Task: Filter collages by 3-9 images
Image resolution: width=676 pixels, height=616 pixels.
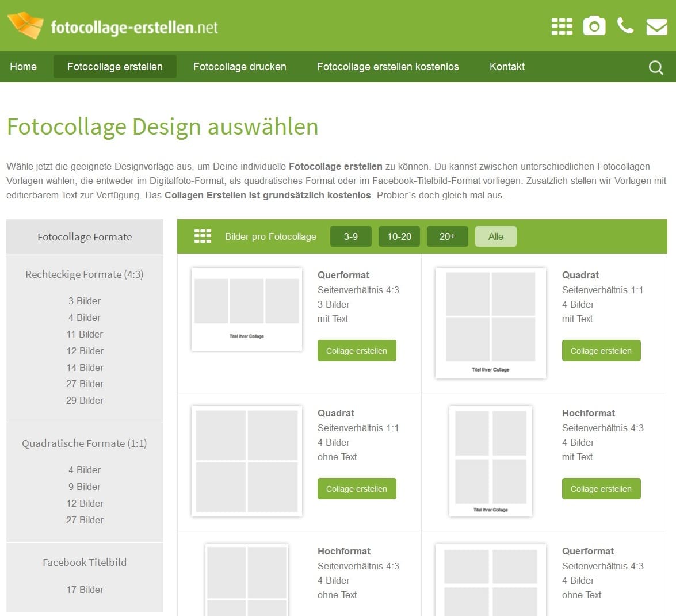Action: tap(350, 236)
